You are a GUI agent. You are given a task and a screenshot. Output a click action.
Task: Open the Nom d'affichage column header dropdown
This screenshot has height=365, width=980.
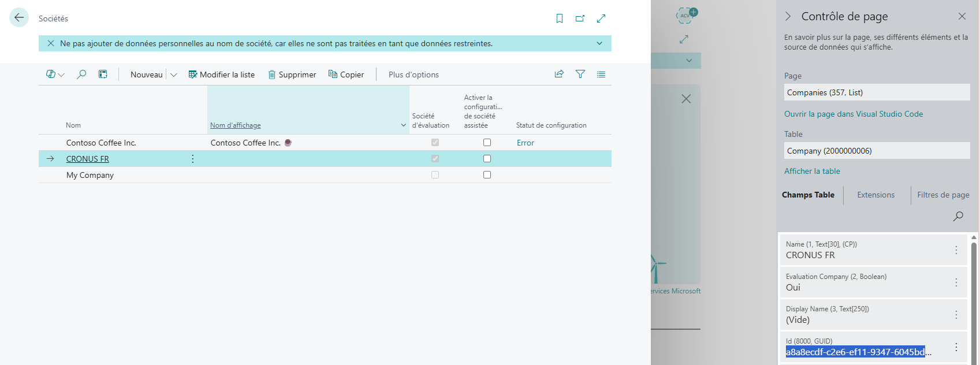click(403, 125)
